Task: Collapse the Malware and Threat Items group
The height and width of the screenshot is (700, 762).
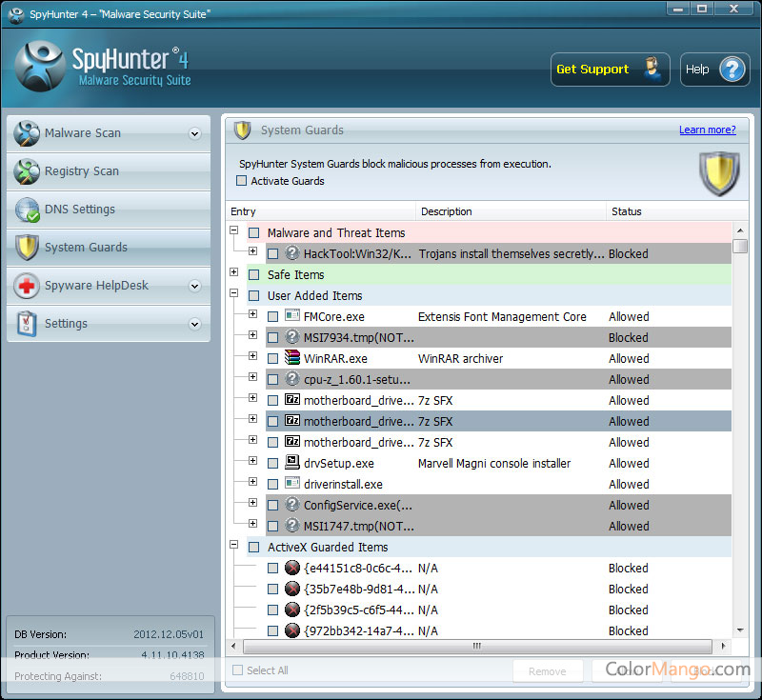Action: [x=233, y=230]
